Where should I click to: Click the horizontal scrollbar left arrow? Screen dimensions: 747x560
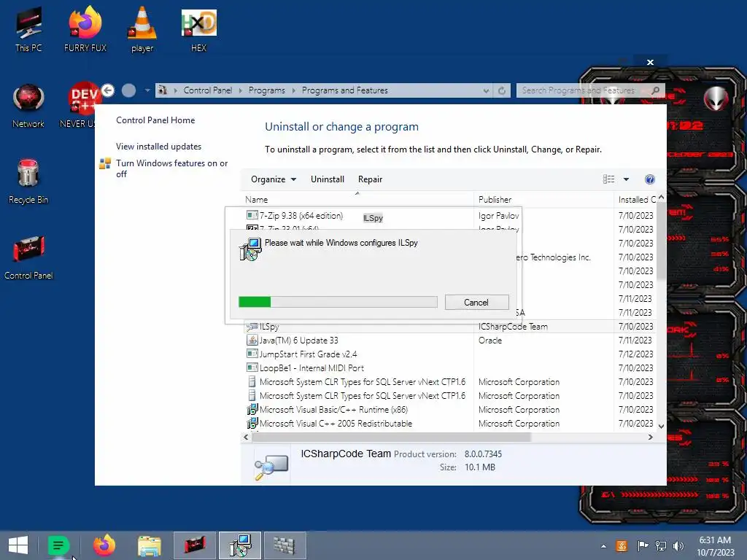point(247,437)
